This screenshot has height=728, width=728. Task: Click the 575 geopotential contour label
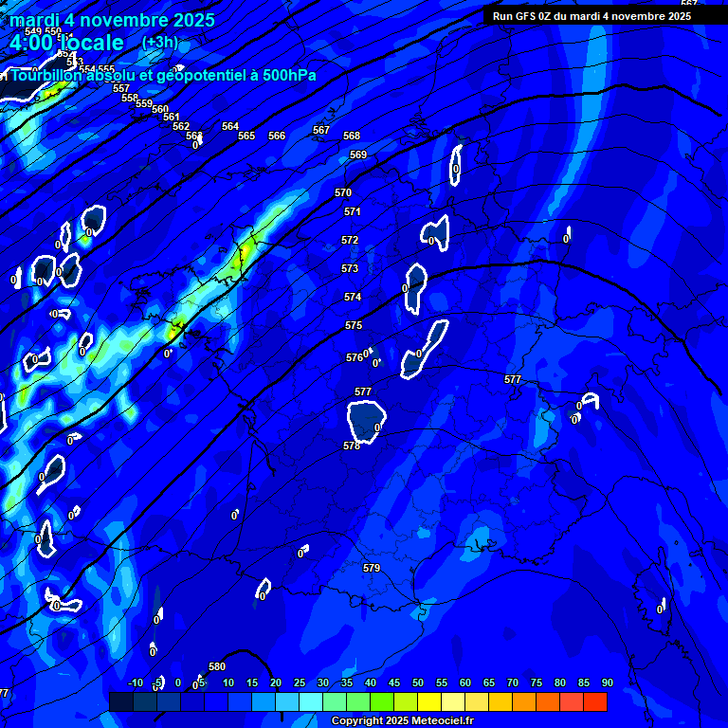(354, 325)
